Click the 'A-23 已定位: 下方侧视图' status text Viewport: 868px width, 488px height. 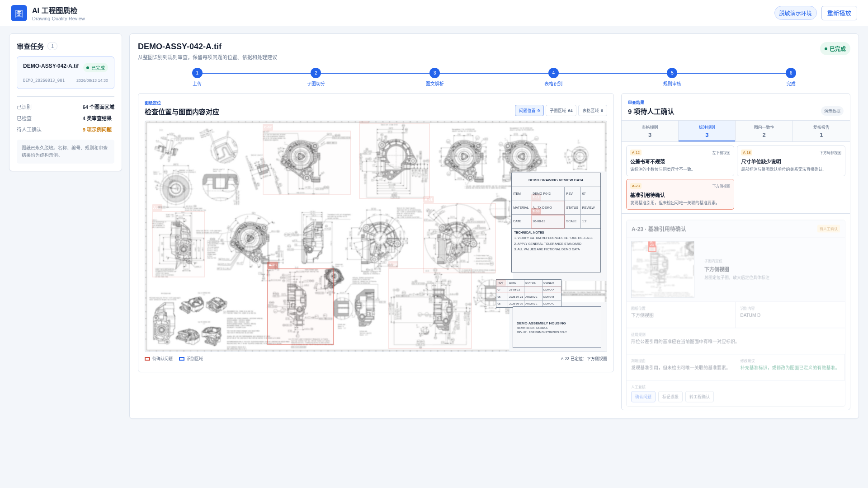pyautogui.click(x=584, y=359)
